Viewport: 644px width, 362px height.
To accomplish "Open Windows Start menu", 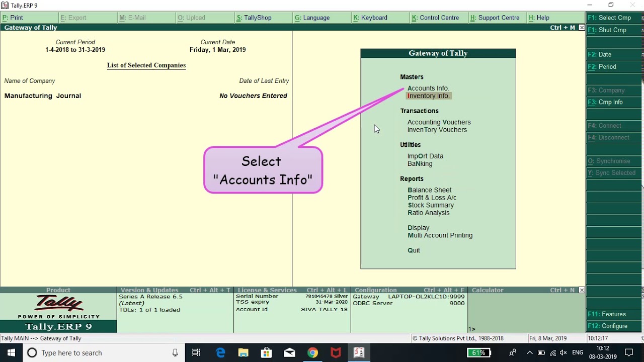I will (x=11, y=352).
